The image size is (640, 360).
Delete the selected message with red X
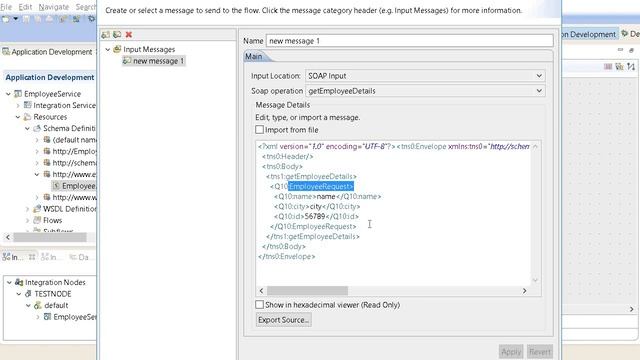tap(129, 35)
